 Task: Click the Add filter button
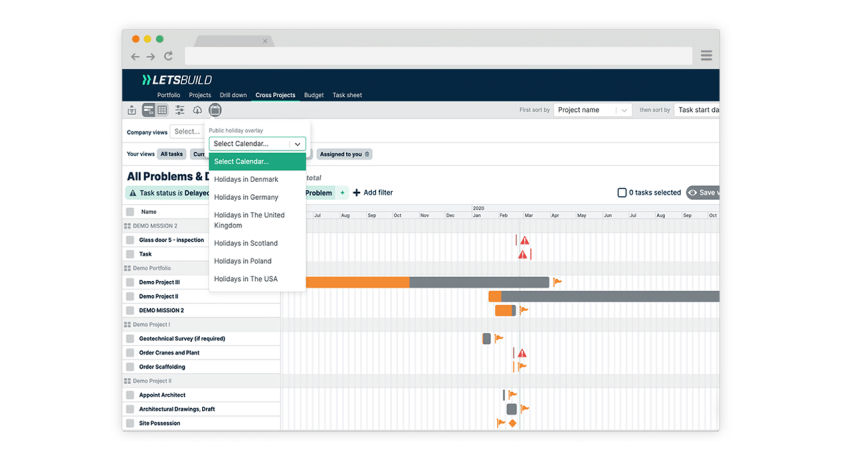coord(373,193)
